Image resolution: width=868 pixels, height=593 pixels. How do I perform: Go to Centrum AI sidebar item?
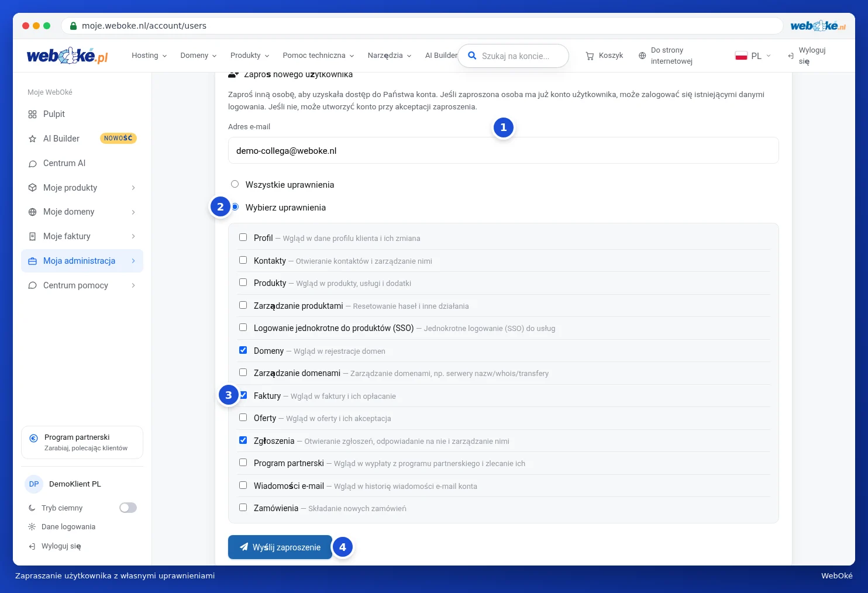point(82,163)
